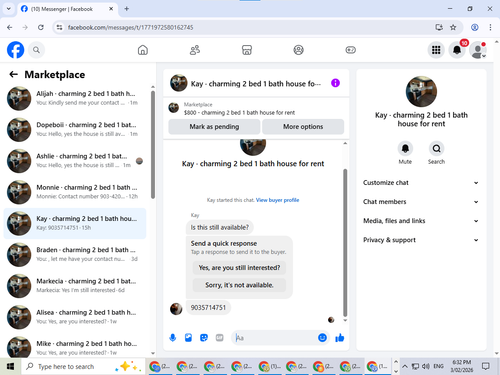Open the Facebook logo home link

[16, 50]
